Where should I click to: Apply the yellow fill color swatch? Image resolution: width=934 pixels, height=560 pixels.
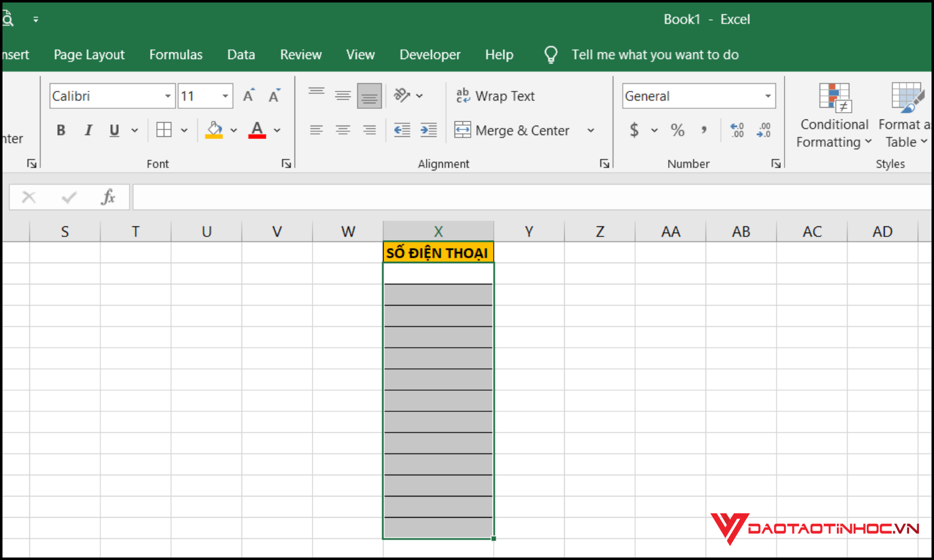(x=214, y=130)
